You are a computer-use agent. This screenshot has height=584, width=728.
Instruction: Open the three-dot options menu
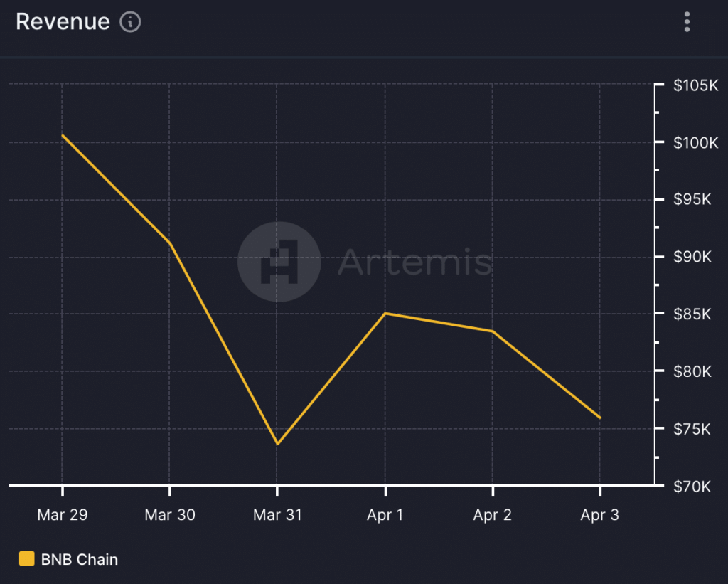pos(687,22)
